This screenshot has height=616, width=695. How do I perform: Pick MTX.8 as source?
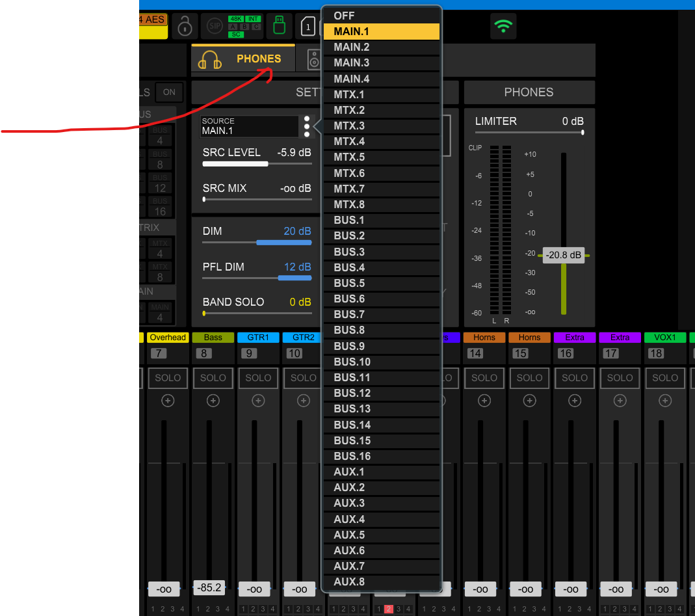pos(382,204)
